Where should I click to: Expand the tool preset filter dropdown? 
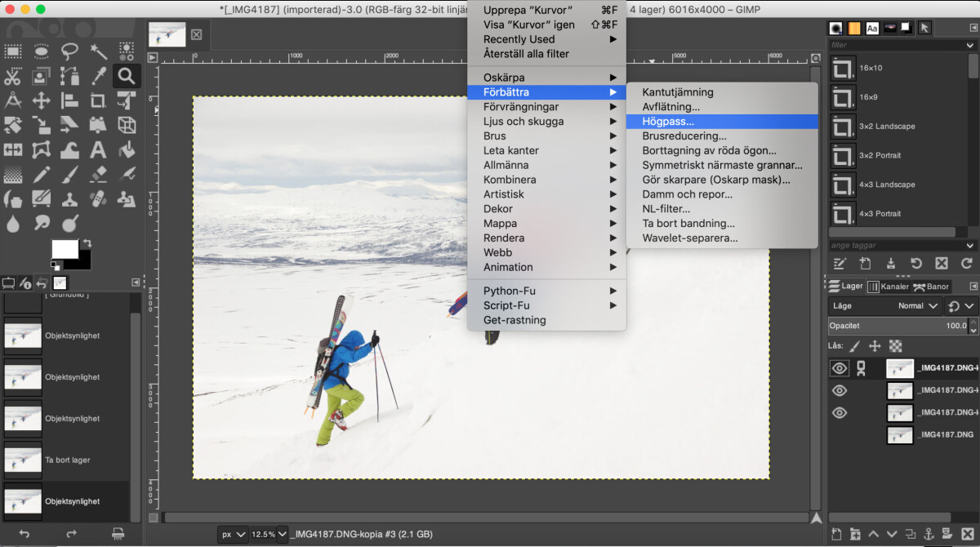tap(969, 45)
